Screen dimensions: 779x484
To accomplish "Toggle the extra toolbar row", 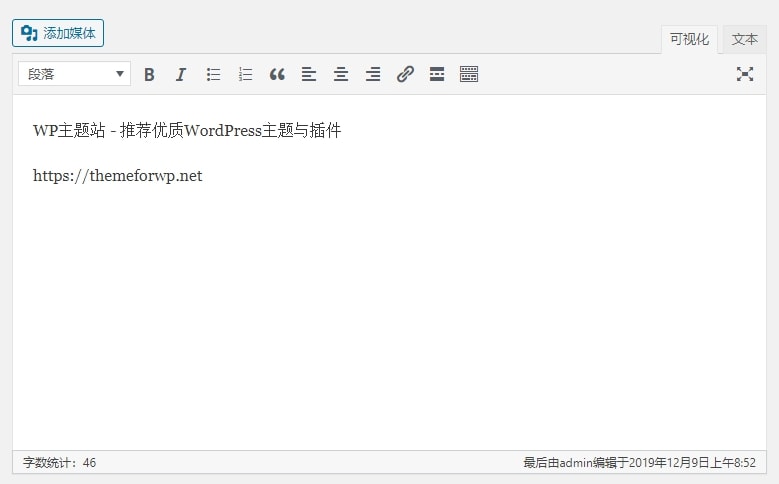I will (469, 74).
